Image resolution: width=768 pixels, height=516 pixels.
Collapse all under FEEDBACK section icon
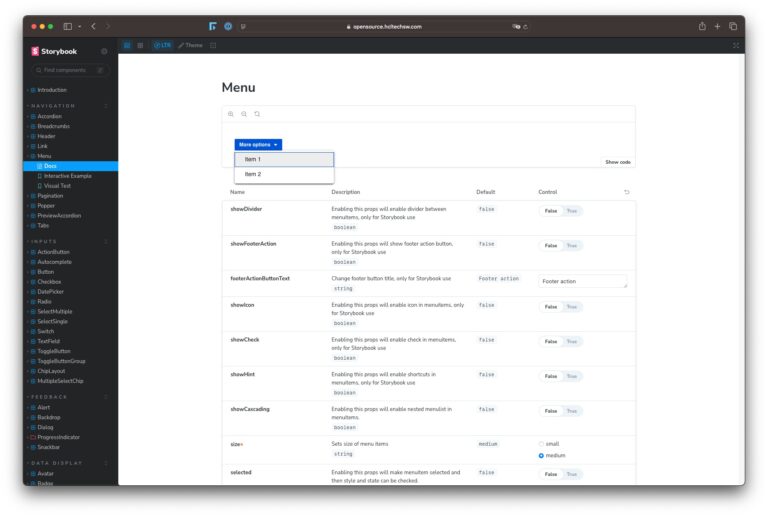pyautogui.click(x=106, y=397)
